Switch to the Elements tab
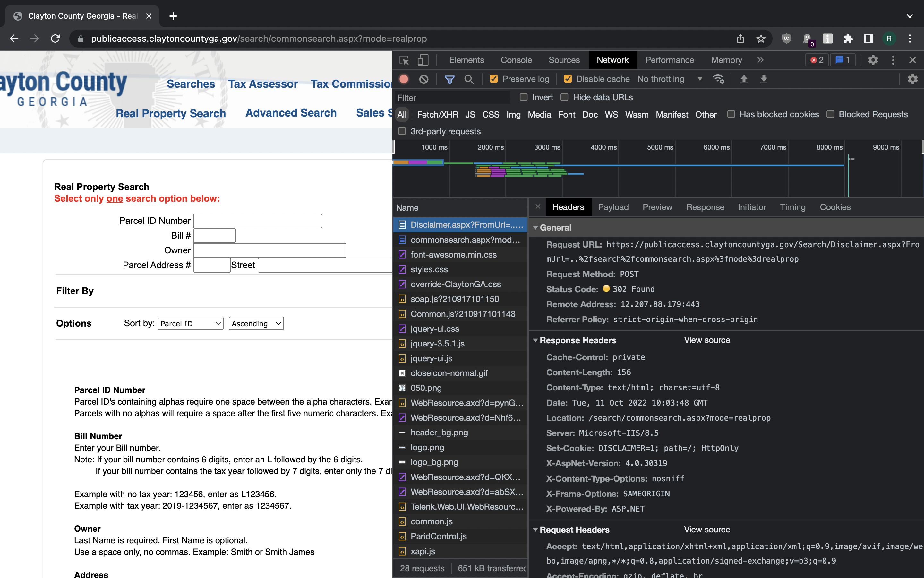This screenshot has width=924, height=578. (x=466, y=60)
